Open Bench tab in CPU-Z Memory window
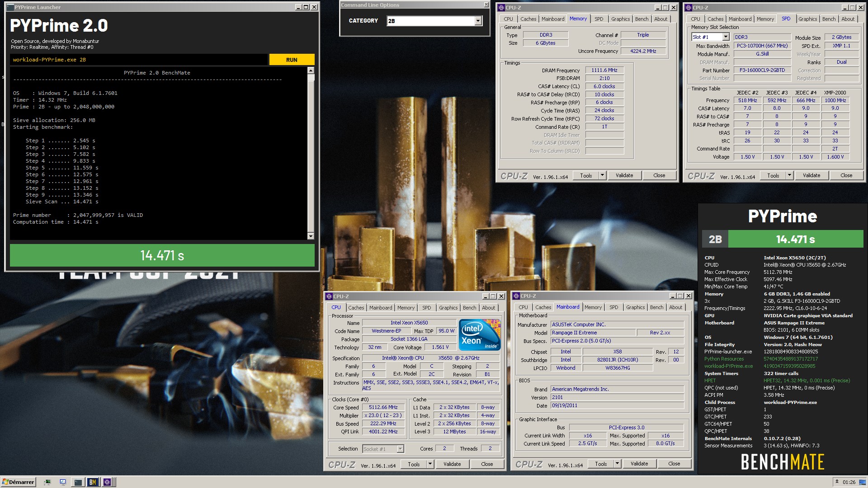The width and height of the screenshot is (868, 488). point(642,19)
